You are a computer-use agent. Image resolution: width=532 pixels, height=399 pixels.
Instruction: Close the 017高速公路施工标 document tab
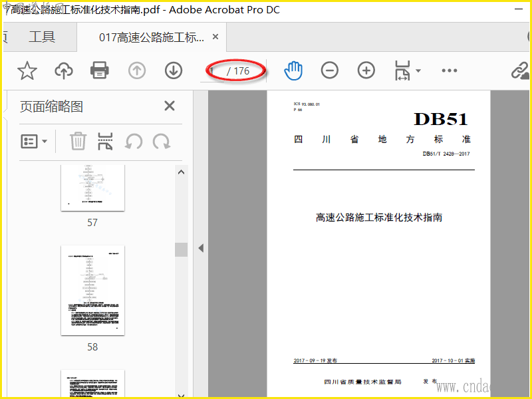pyautogui.click(x=215, y=37)
